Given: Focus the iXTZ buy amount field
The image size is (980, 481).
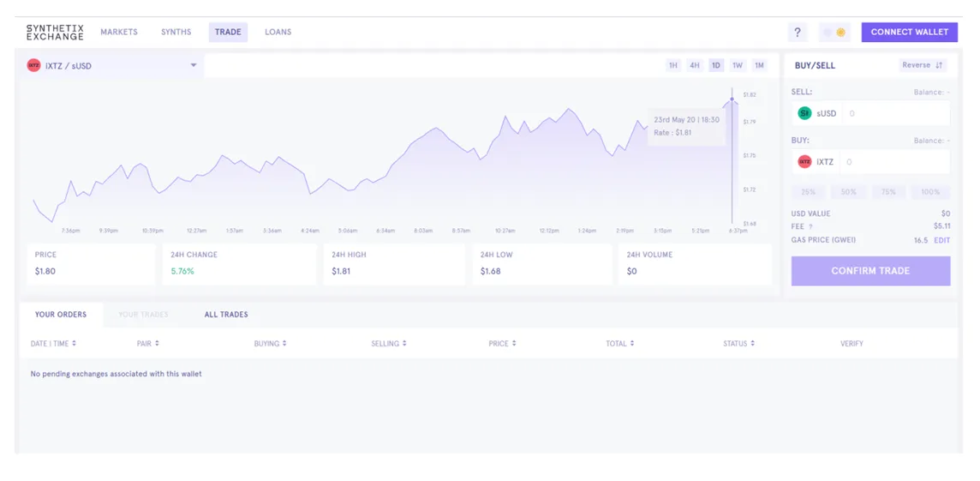Looking at the screenshot, I should coord(895,162).
